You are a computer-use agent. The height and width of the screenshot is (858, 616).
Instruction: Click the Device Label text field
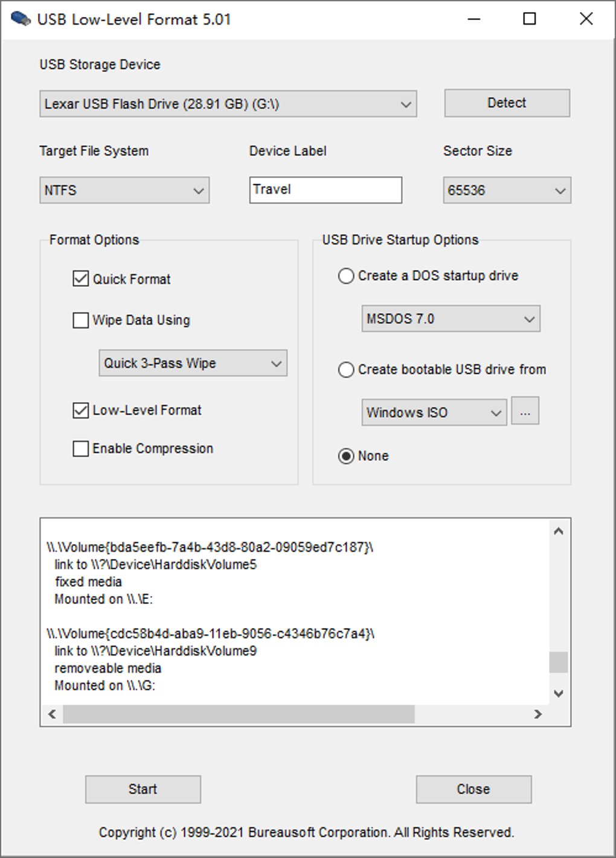326,190
